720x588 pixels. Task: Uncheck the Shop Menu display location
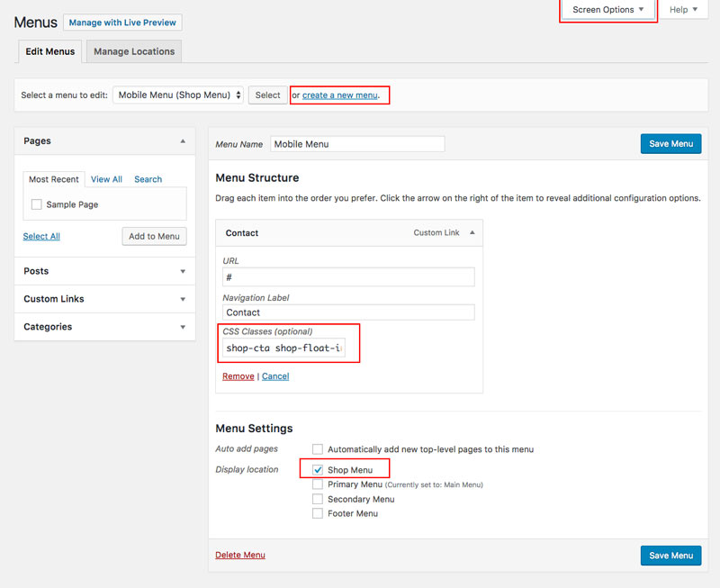[x=318, y=470]
